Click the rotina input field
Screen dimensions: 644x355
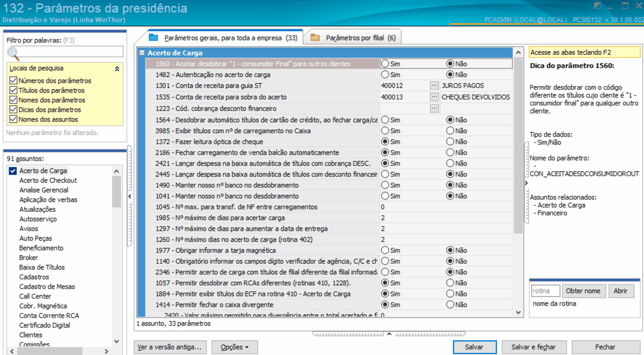(545, 291)
